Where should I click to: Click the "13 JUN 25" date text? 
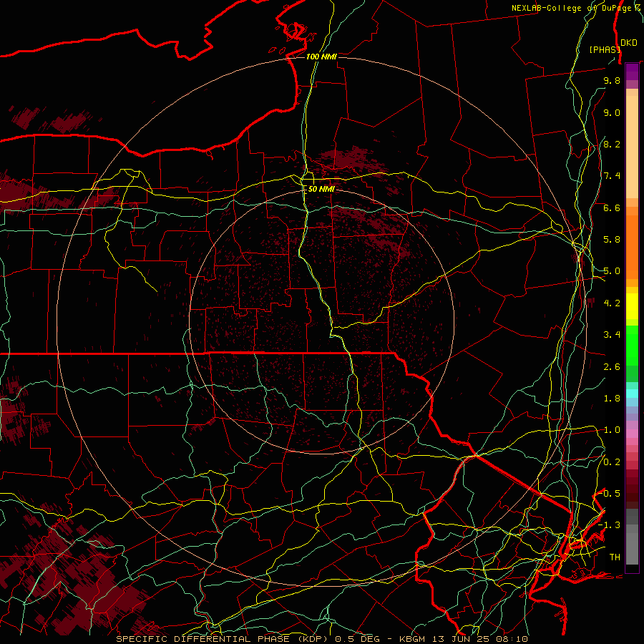[x=460, y=639]
